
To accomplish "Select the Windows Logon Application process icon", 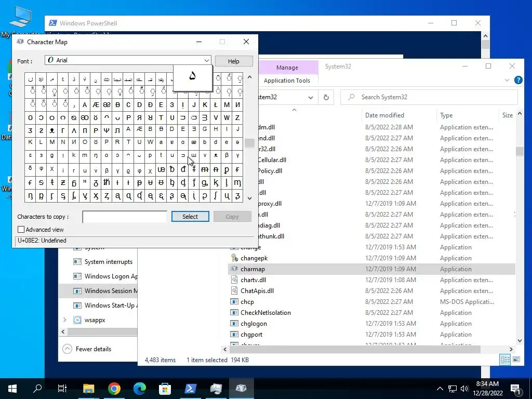I will point(77,276).
